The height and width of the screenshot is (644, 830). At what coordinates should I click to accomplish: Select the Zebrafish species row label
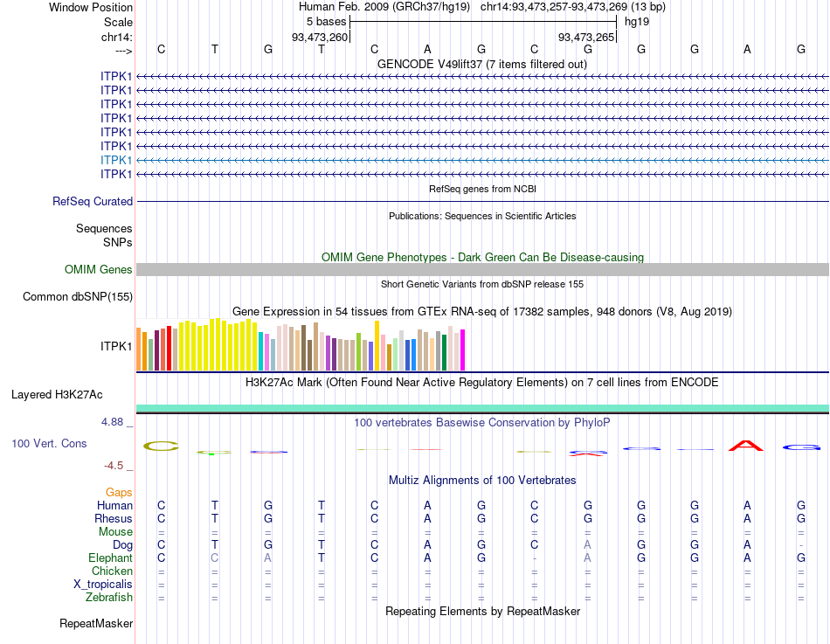point(109,597)
